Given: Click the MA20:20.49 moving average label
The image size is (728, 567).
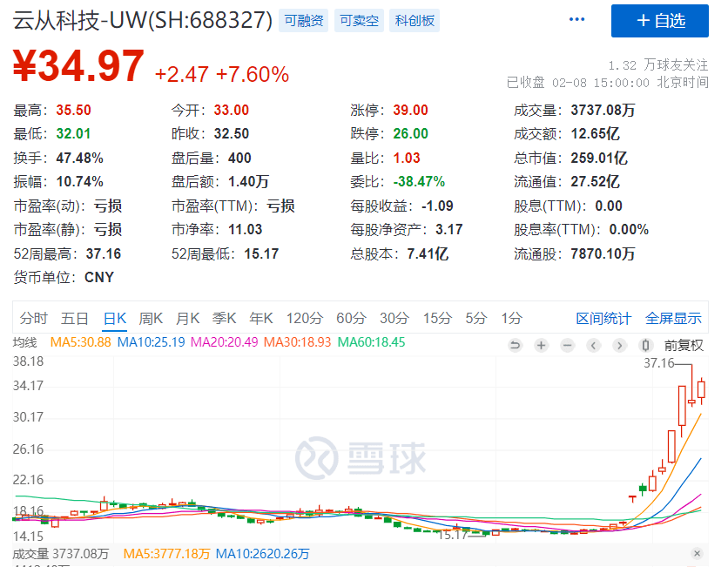Looking at the screenshot, I should (x=225, y=342).
